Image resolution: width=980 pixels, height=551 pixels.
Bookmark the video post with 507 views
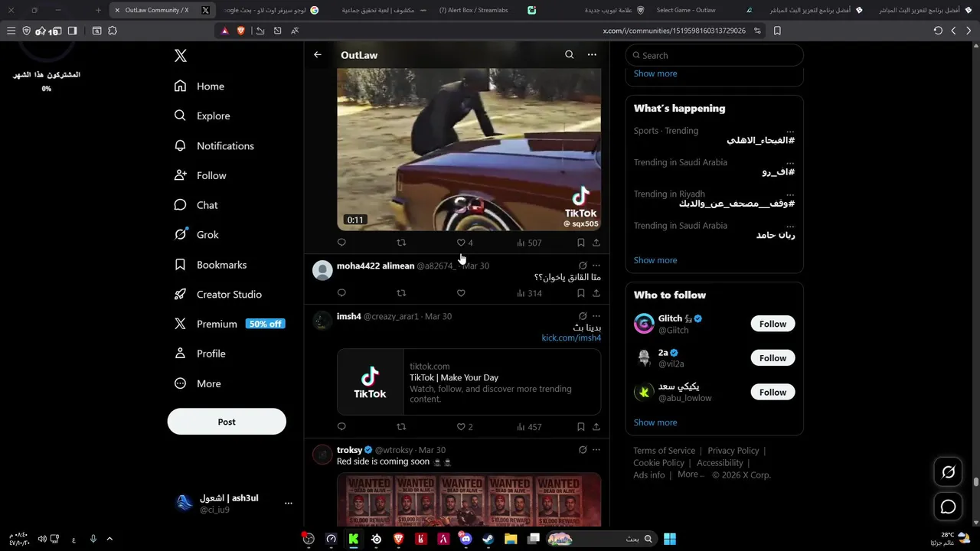[x=581, y=243]
